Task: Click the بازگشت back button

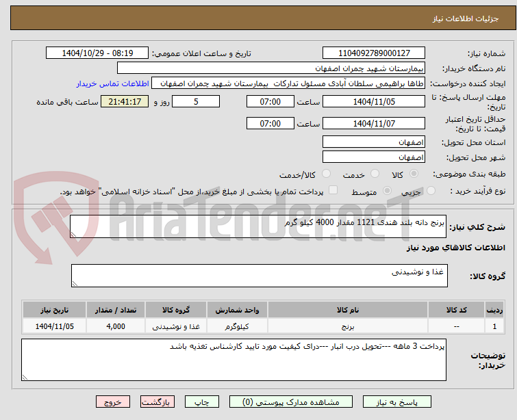Action: tap(157, 402)
